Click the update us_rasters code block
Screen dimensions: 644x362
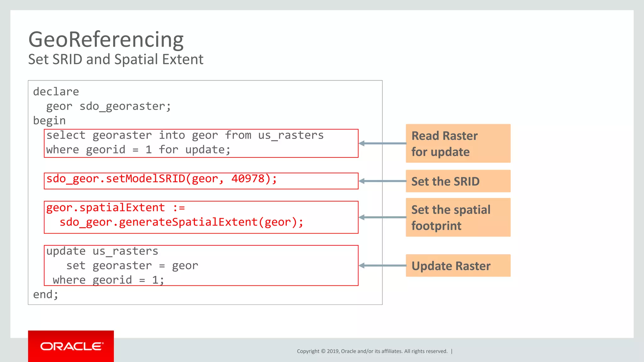pyautogui.click(x=201, y=265)
